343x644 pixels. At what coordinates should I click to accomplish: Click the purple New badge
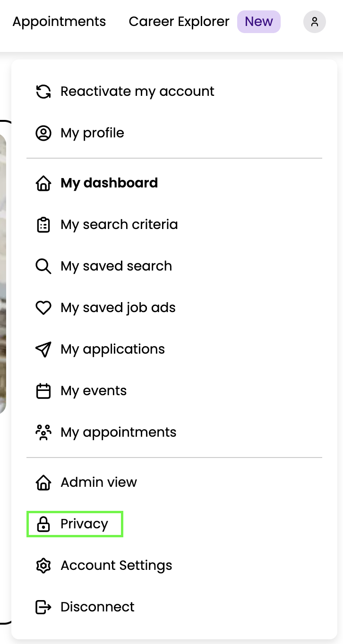tap(259, 22)
